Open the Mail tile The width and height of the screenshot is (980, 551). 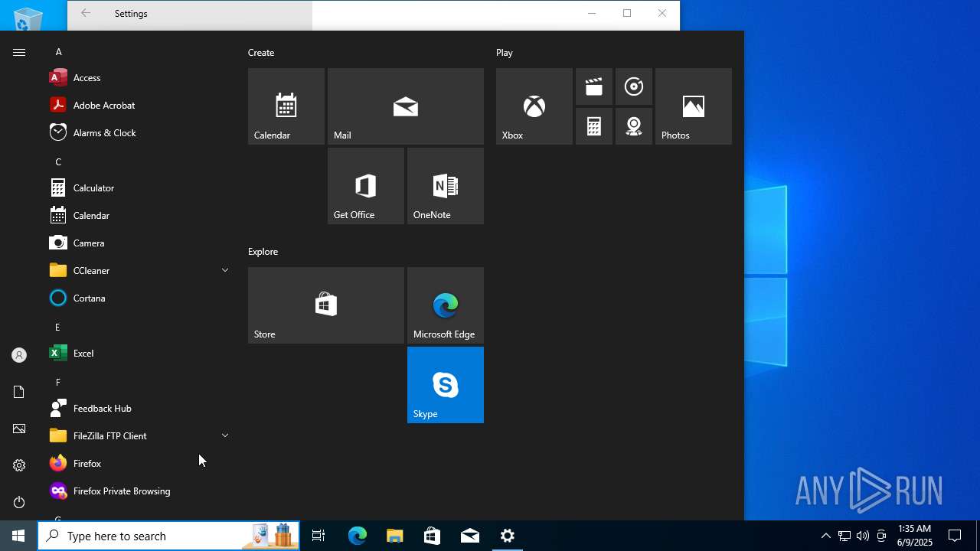coord(406,106)
